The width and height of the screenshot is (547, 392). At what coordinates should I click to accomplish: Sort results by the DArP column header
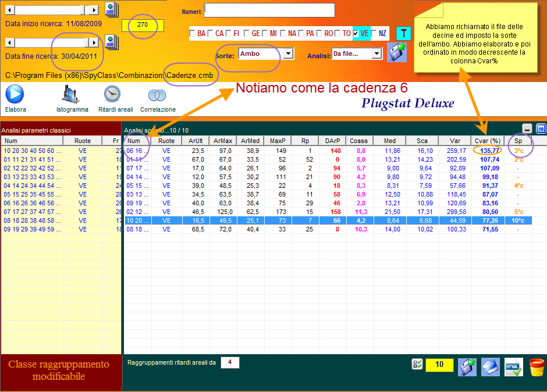[x=332, y=141]
